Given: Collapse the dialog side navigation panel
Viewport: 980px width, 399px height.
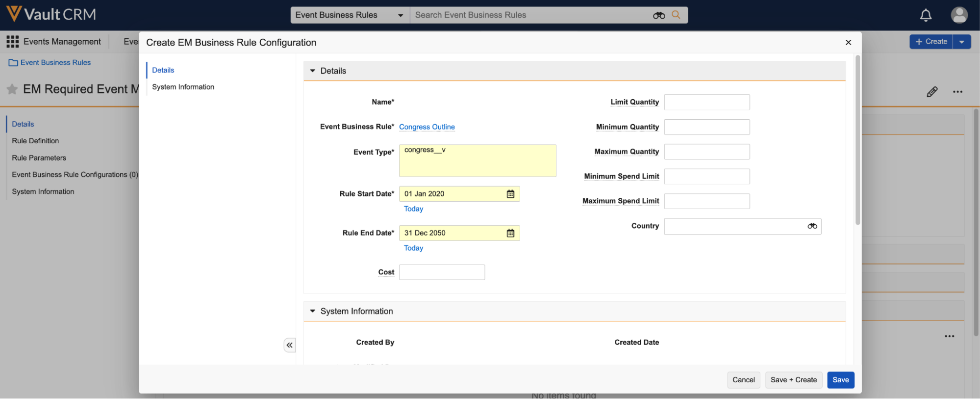Looking at the screenshot, I should [x=290, y=345].
